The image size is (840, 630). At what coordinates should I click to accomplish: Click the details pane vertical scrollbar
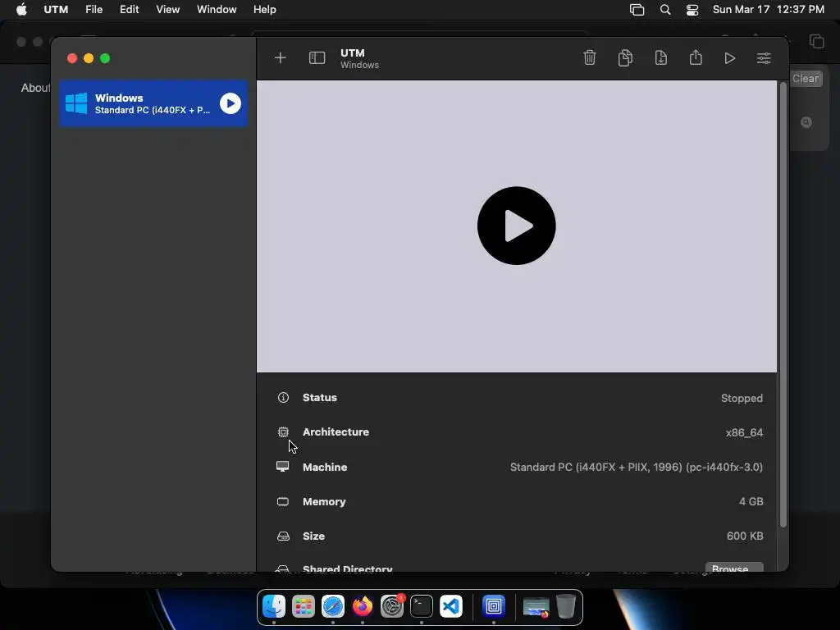[783, 304]
